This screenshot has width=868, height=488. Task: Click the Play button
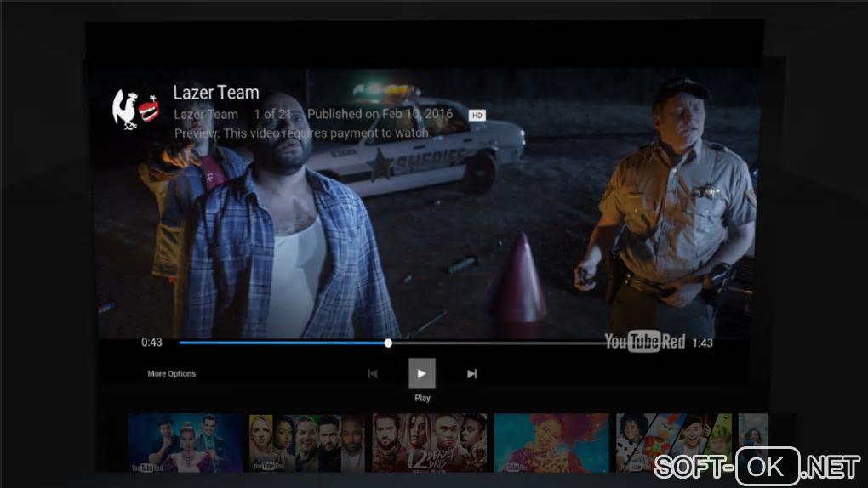click(422, 373)
